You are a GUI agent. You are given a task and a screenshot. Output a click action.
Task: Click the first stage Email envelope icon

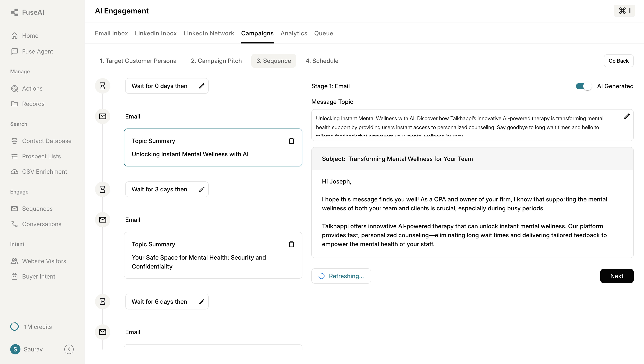[102, 116]
